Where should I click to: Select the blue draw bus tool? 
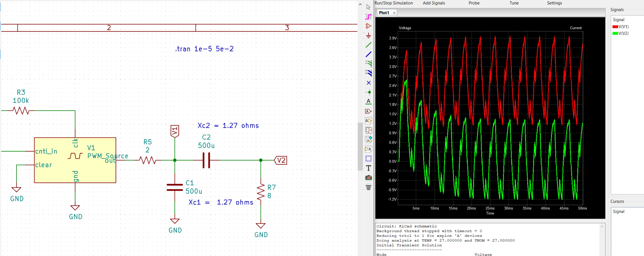368,54
